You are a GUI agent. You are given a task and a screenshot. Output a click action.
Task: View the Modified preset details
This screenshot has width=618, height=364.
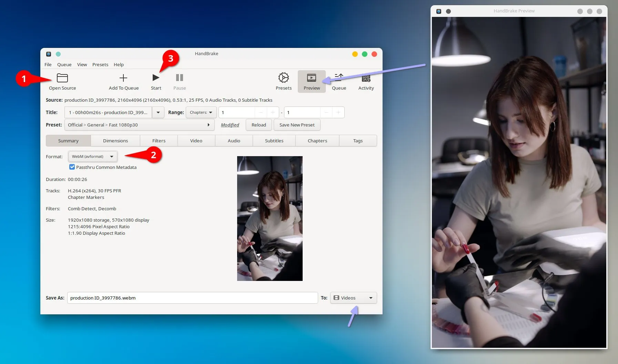tap(230, 125)
